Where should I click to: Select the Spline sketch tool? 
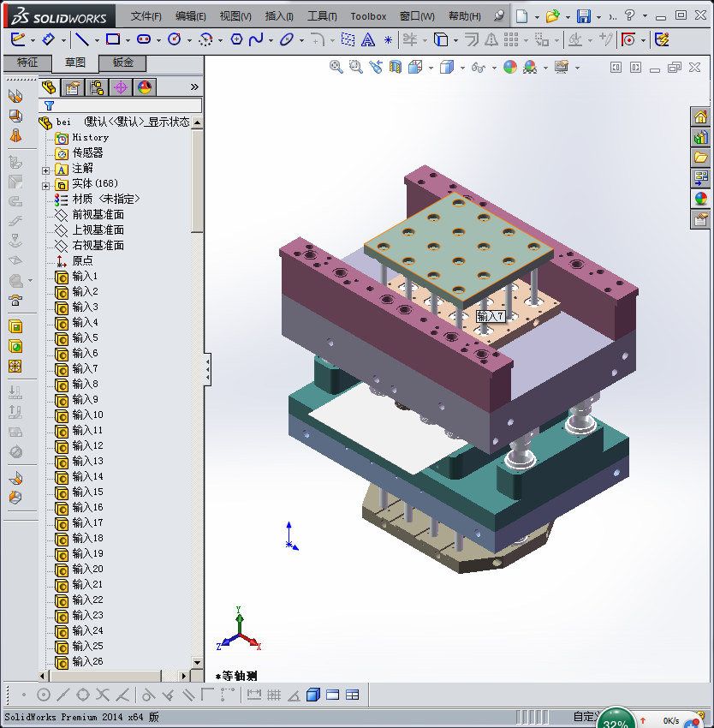pos(256,39)
